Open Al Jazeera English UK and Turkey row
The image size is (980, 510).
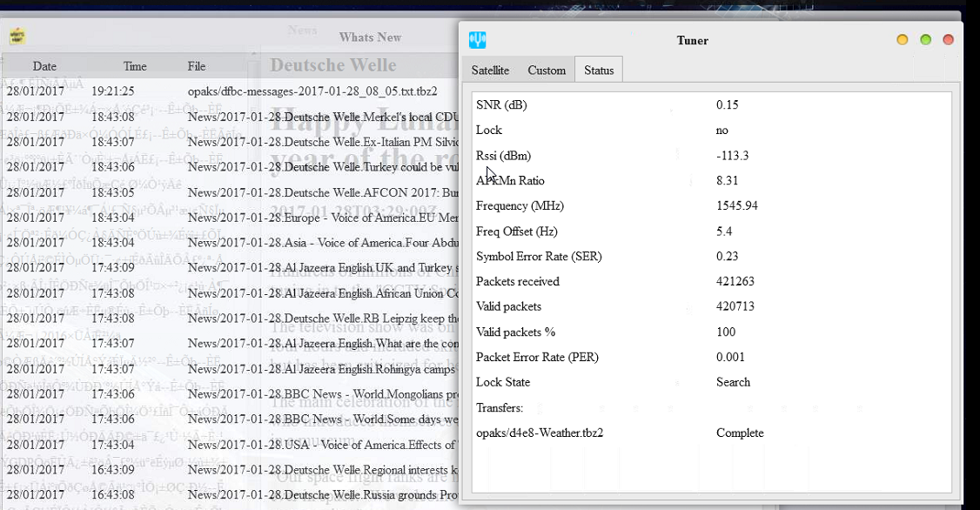(x=230, y=267)
